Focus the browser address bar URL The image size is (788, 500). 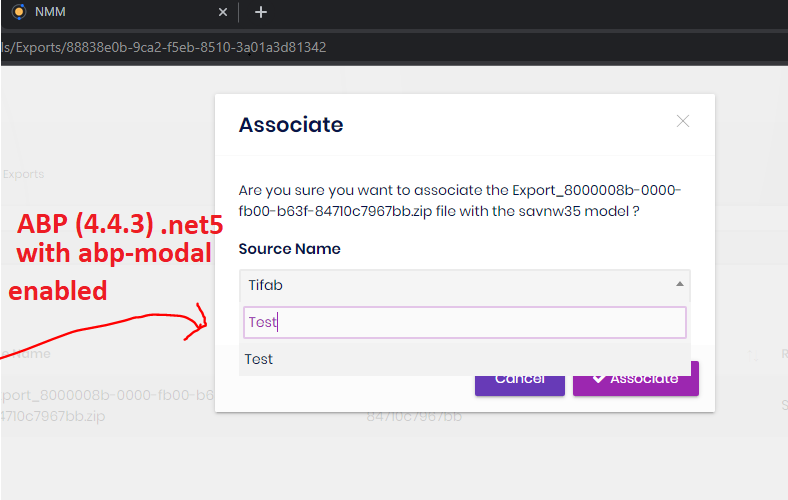(165, 47)
